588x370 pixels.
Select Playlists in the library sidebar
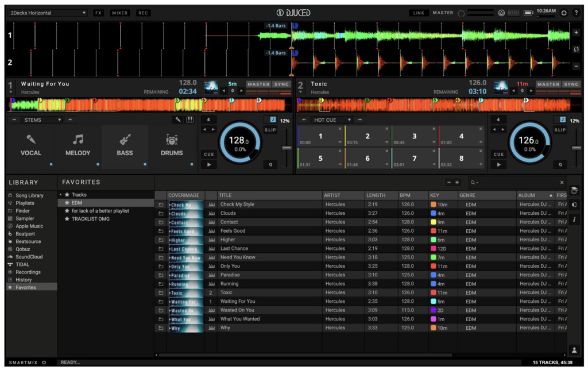tap(25, 203)
